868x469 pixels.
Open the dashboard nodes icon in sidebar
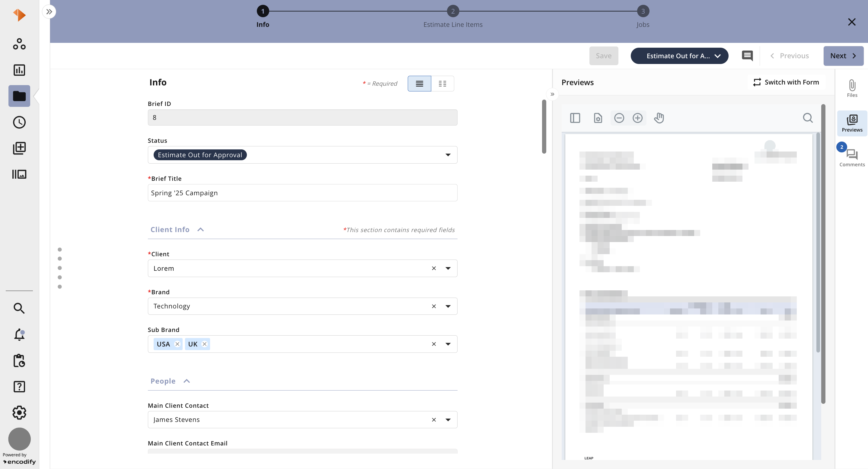[x=19, y=44]
